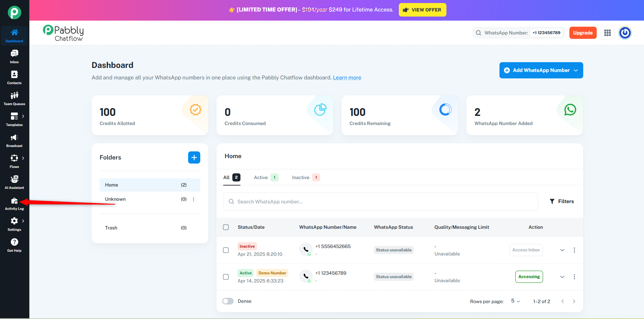Select the checkbox for the Inactive number row

click(226, 250)
